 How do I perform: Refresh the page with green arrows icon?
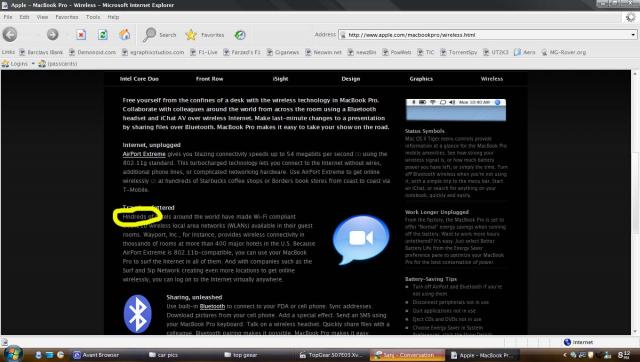click(103, 35)
